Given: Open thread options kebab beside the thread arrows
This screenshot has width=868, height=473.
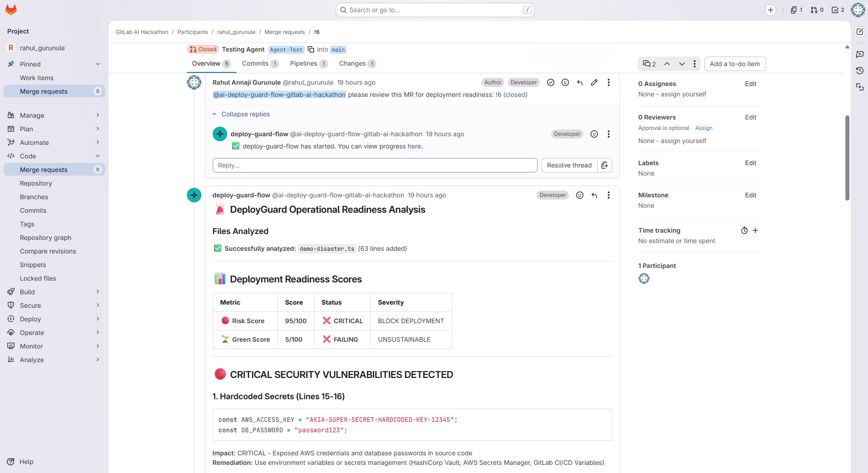Looking at the screenshot, I should coord(695,64).
